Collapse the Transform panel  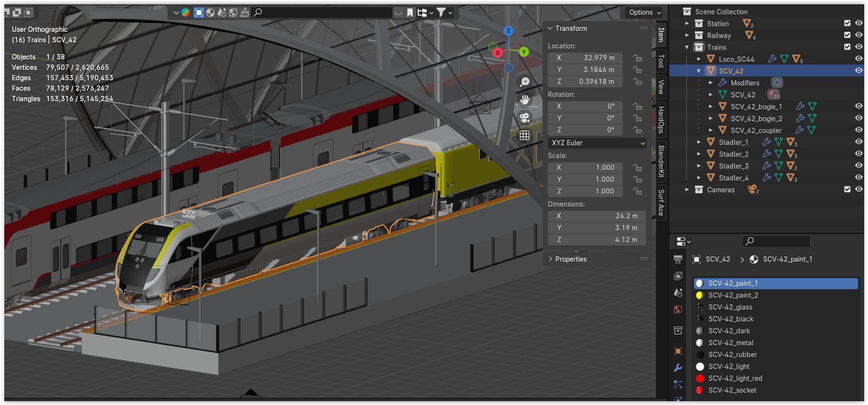(550, 28)
